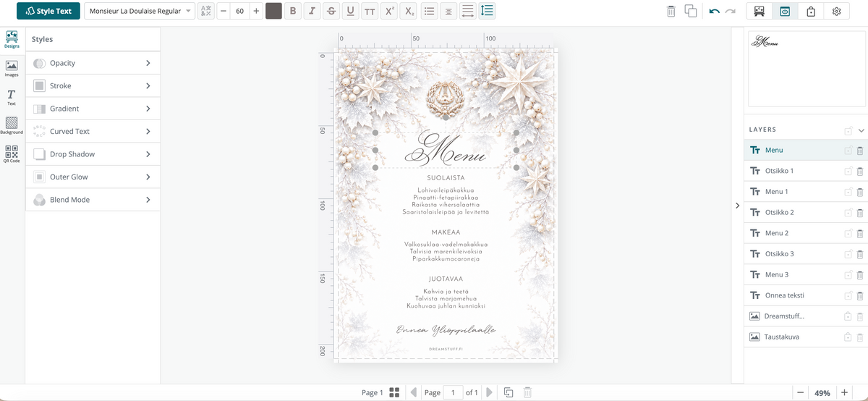
Task: Delete the Menu 3 layer
Action: click(x=860, y=275)
